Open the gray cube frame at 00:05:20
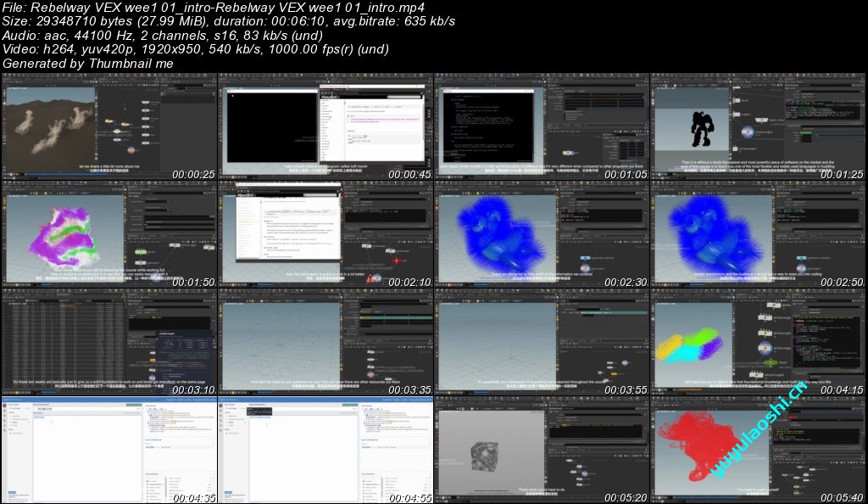 [542, 451]
